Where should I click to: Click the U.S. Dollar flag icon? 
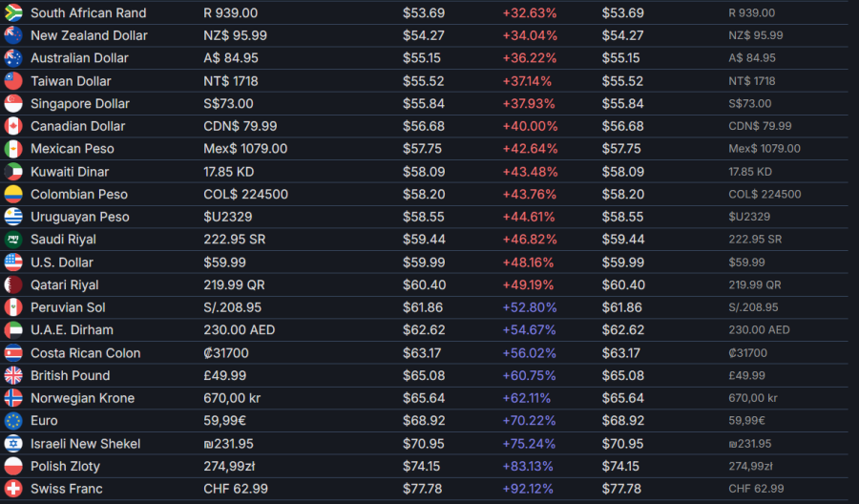pos(13,262)
